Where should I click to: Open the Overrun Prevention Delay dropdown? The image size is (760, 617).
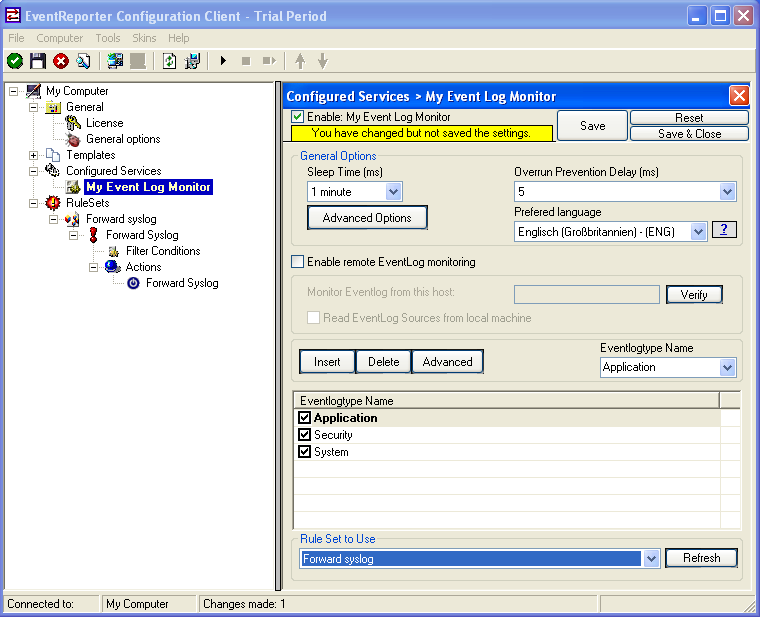(x=727, y=192)
